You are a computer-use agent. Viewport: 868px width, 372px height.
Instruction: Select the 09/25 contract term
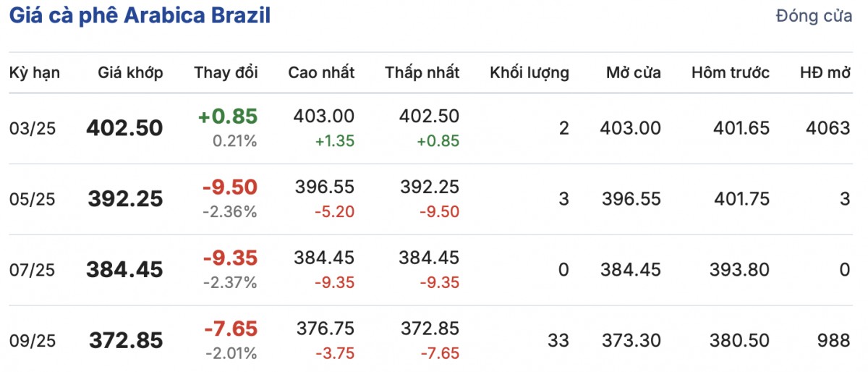pyautogui.click(x=33, y=341)
